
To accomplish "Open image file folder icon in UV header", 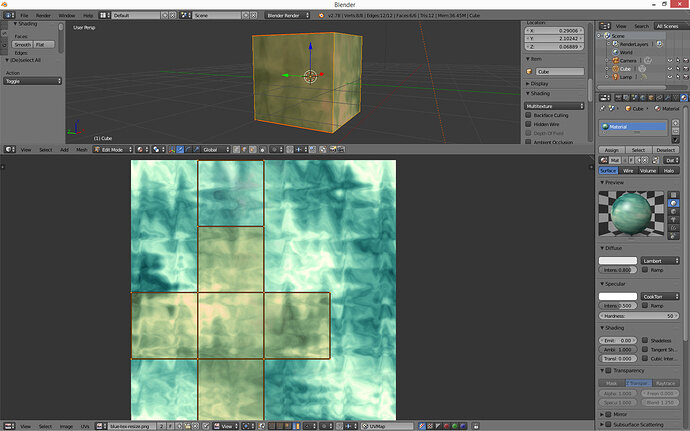I will tap(188, 426).
